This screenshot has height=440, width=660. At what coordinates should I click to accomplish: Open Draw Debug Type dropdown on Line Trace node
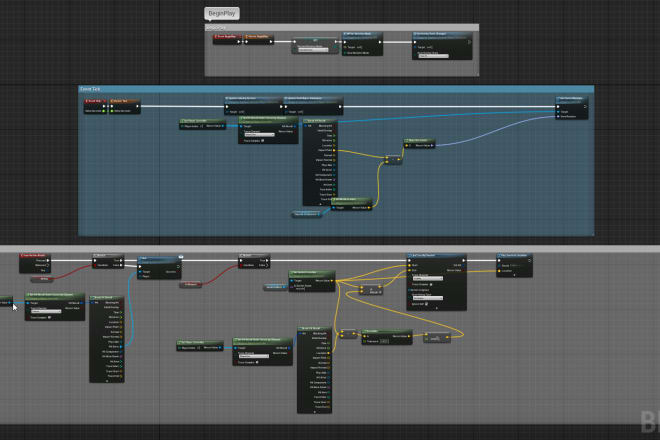click(x=428, y=298)
